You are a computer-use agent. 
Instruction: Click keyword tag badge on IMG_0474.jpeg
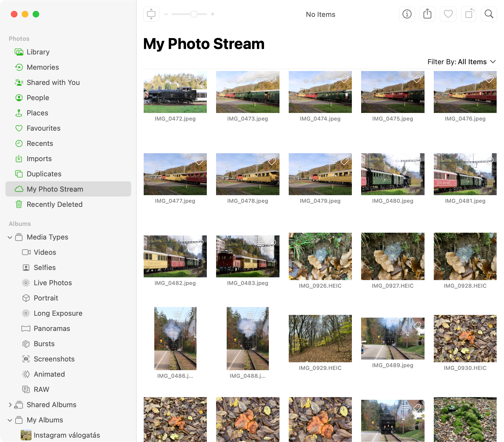coord(345,79)
